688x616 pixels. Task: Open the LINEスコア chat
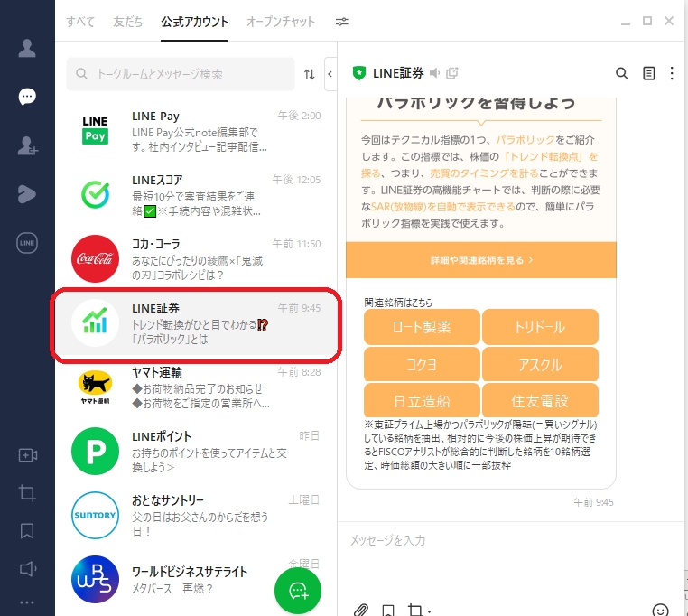(x=196, y=195)
